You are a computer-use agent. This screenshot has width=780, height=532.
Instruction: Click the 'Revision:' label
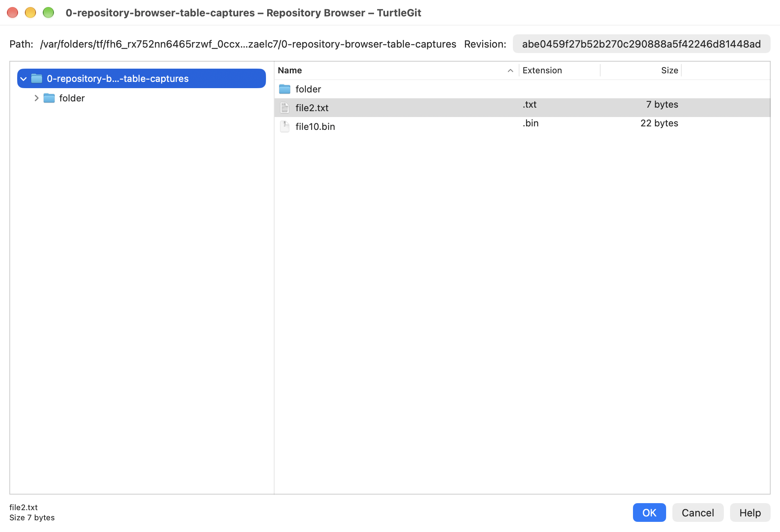point(485,44)
